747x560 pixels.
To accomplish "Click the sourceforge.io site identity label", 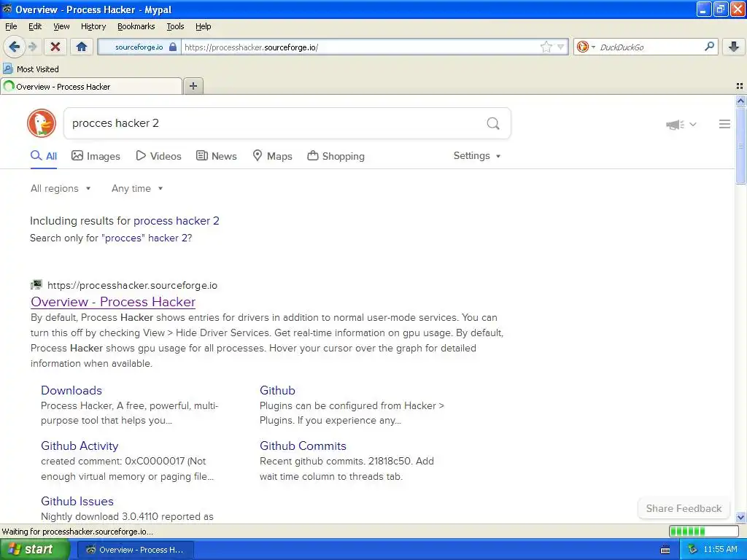I will click(139, 47).
